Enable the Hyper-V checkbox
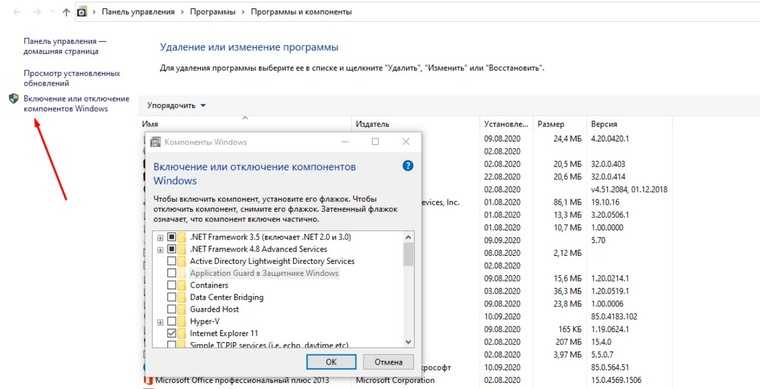 pyautogui.click(x=171, y=321)
